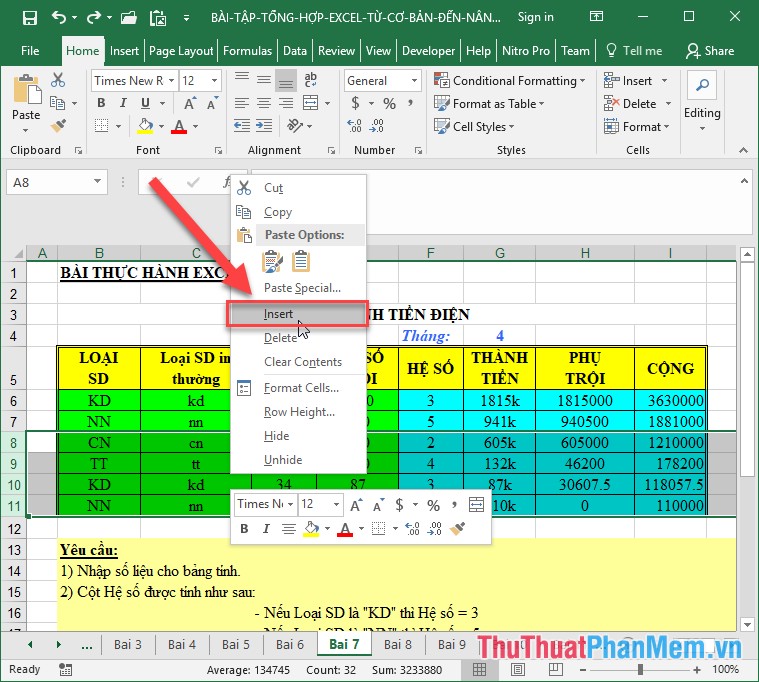Click the Comma Style icon in ribbon

pyautogui.click(x=410, y=104)
